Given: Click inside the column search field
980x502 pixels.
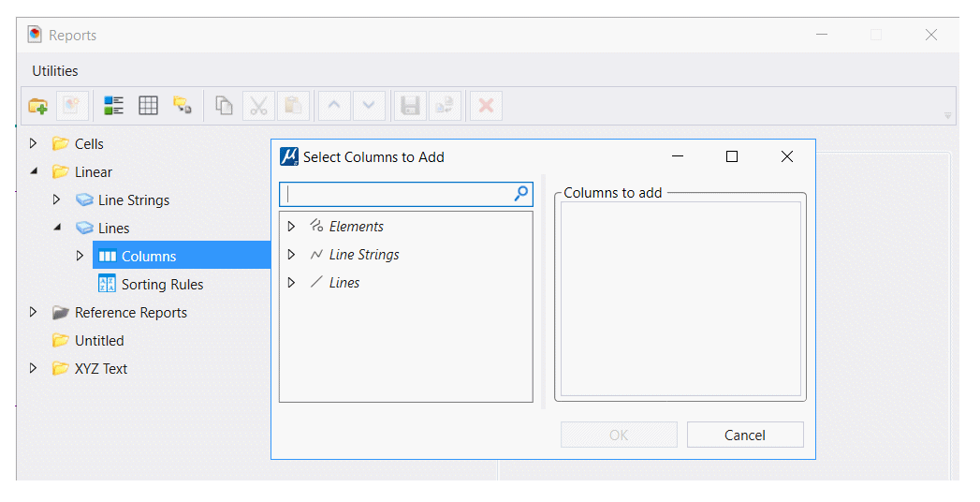Looking at the screenshot, I should click(x=398, y=195).
